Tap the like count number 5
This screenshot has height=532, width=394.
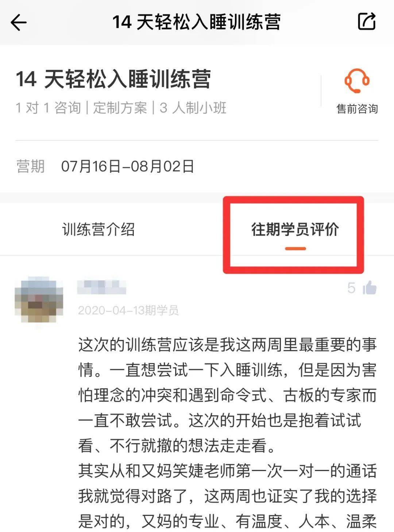coord(351,288)
